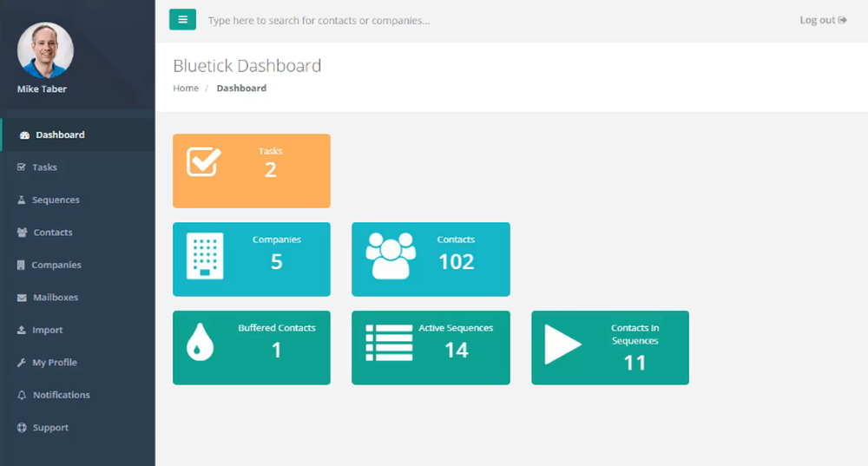Click the 'Buffered Contacts' card label
868x466 pixels.
click(277, 328)
